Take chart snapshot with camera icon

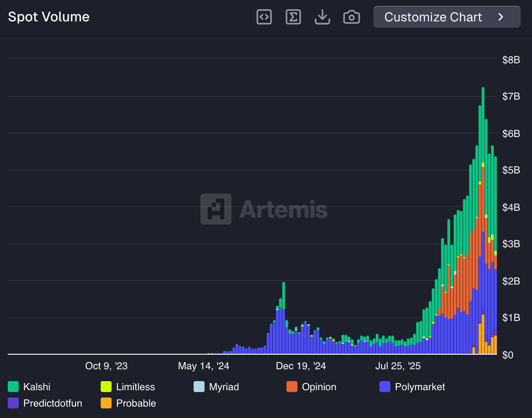(x=352, y=17)
